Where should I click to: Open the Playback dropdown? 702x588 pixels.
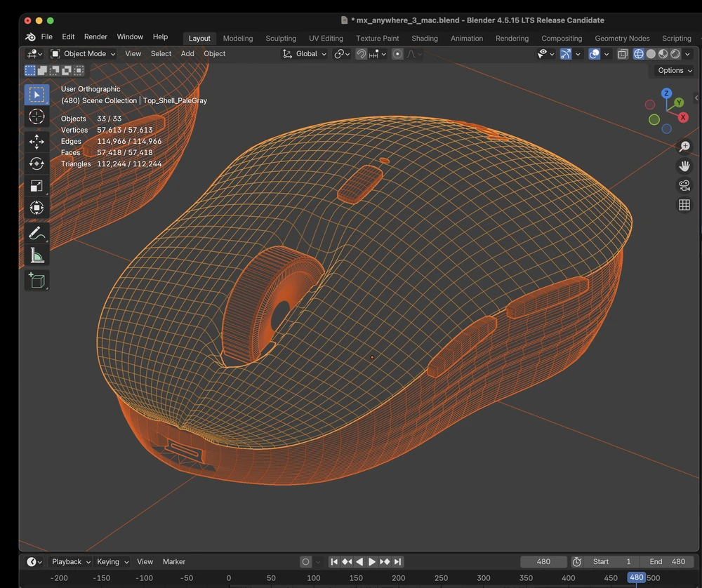click(71, 561)
